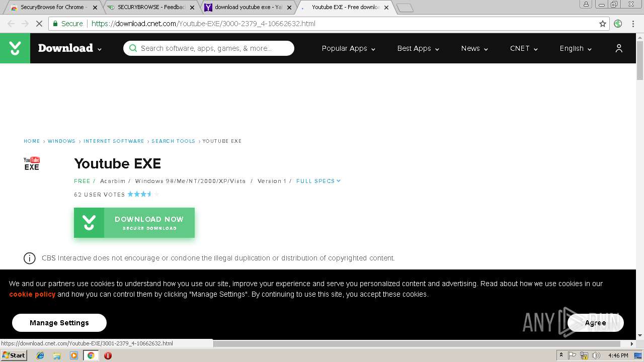Image resolution: width=644 pixels, height=362 pixels.
Task: Click Agree on the cookie banner
Action: tap(596, 323)
